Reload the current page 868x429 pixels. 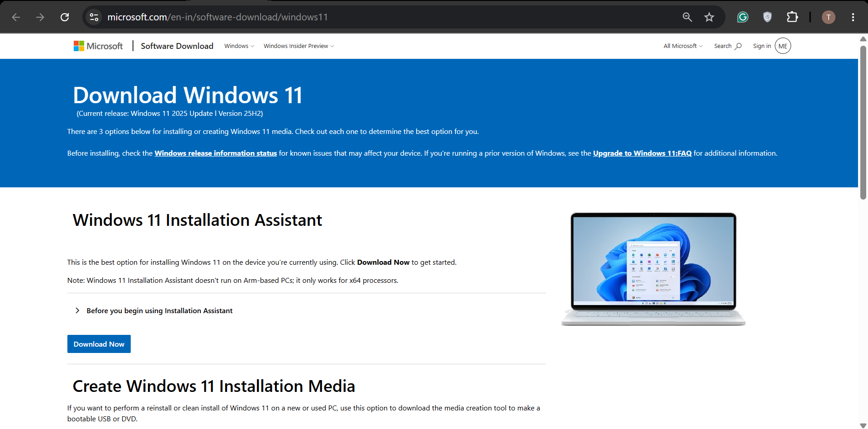65,17
